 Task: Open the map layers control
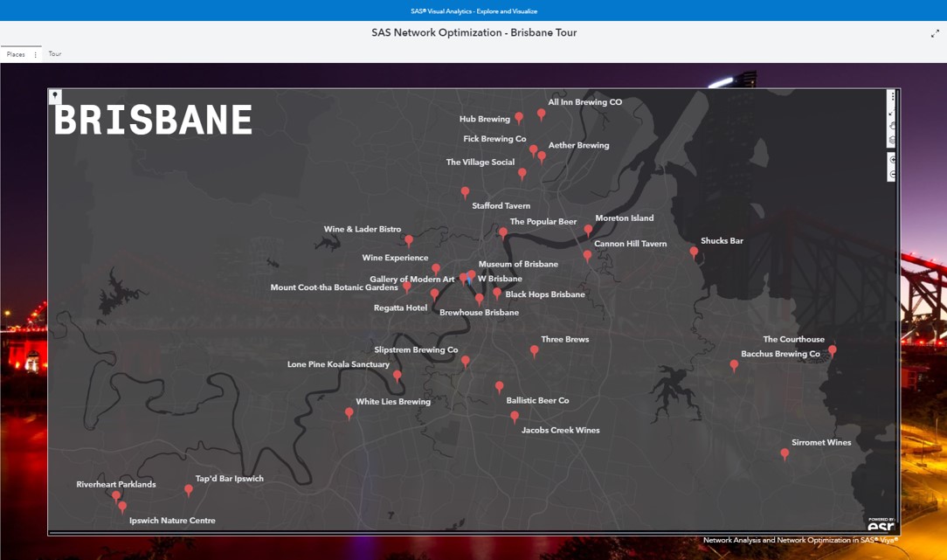point(892,140)
